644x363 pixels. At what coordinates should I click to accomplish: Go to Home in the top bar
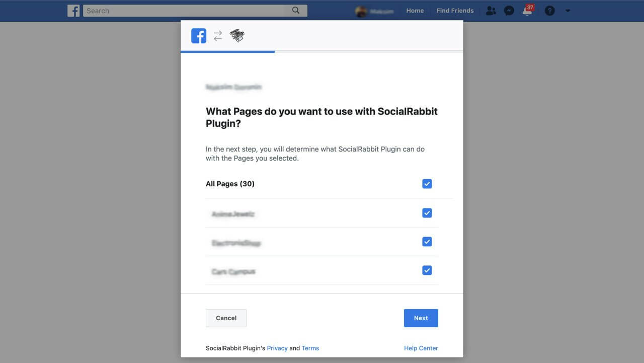[x=415, y=11]
